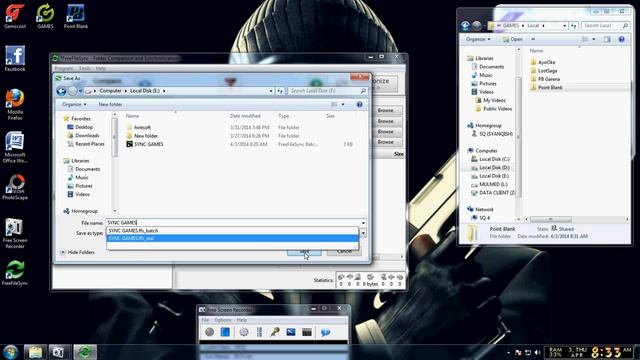640x360 pixels.
Task: Open the File Explorer taskbar button
Action: pyautogui.click(x=35, y=352)
